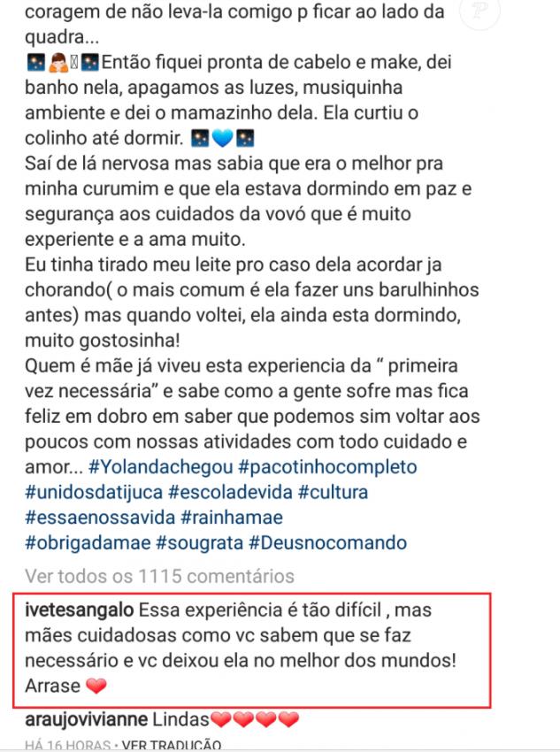
Task: Click the blue heart emoji after 'dormir.'
Action: click(x=225, y=139)
